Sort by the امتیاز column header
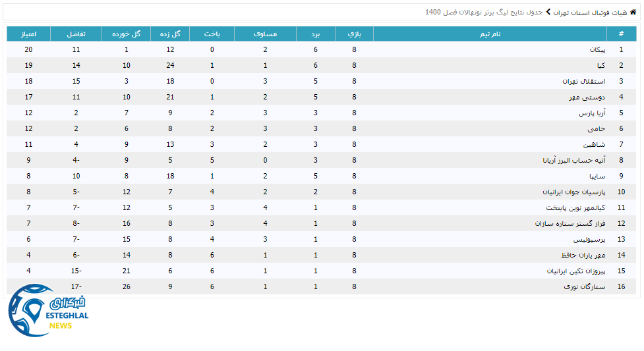The image size is (644, 351). pos(28,34)
